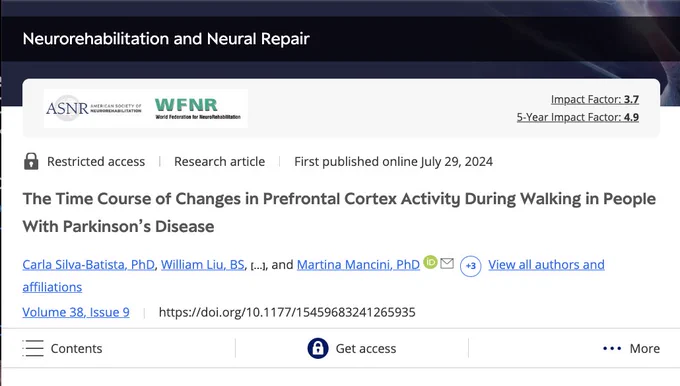
Task: Click the Contents list icon
Action: pos(33,348)
